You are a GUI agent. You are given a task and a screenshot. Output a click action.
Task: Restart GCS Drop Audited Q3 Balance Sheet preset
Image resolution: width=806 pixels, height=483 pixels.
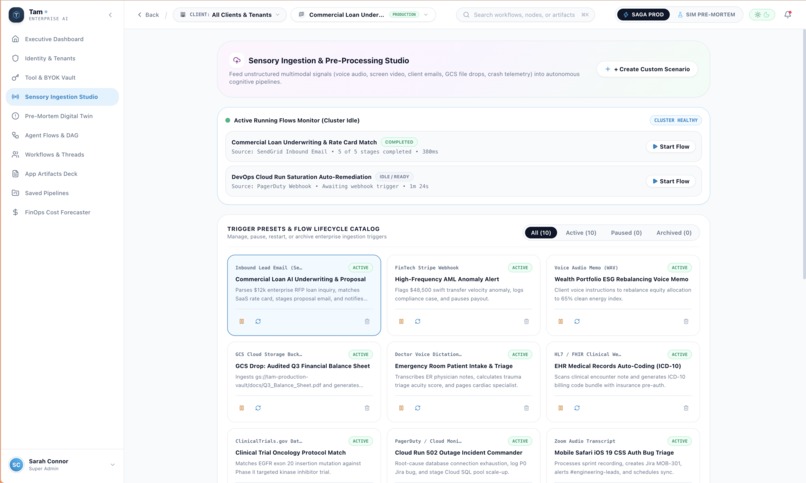click(x=258, y=408)
